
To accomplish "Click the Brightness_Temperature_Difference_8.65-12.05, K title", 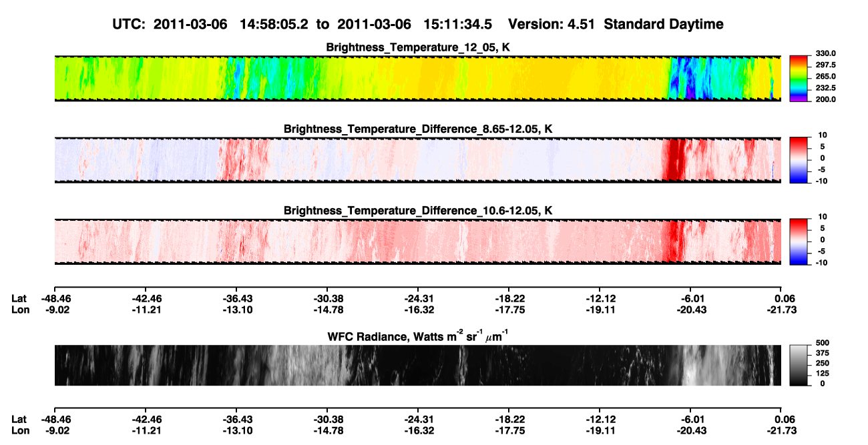I will point(418,129).
